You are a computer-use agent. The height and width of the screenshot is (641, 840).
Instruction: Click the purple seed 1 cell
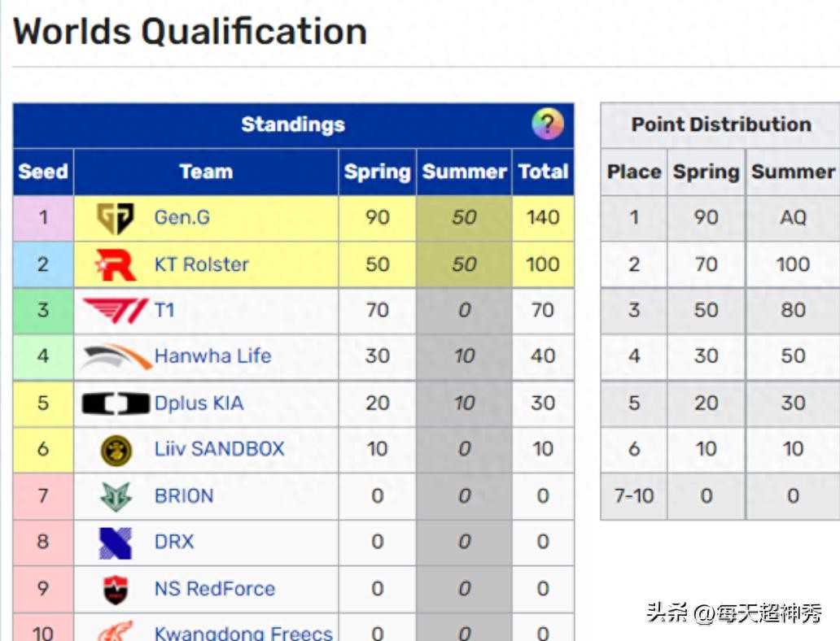tap(43, 218)
